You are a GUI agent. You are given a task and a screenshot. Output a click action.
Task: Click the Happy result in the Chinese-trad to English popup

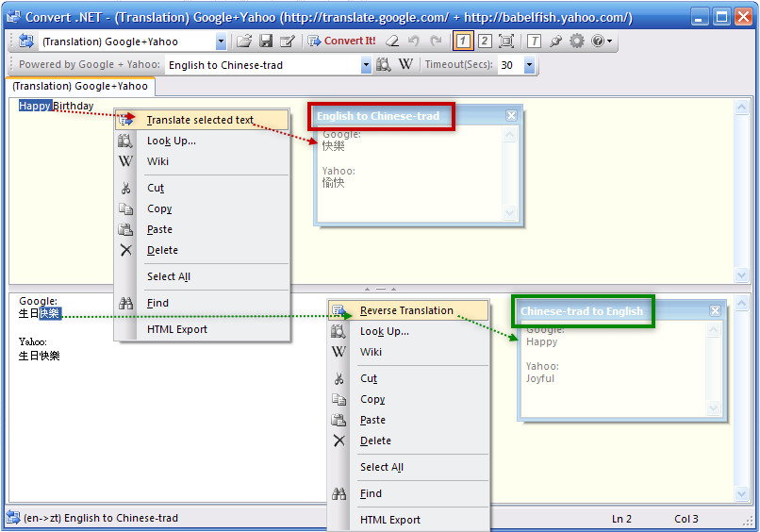click(542, 341)
